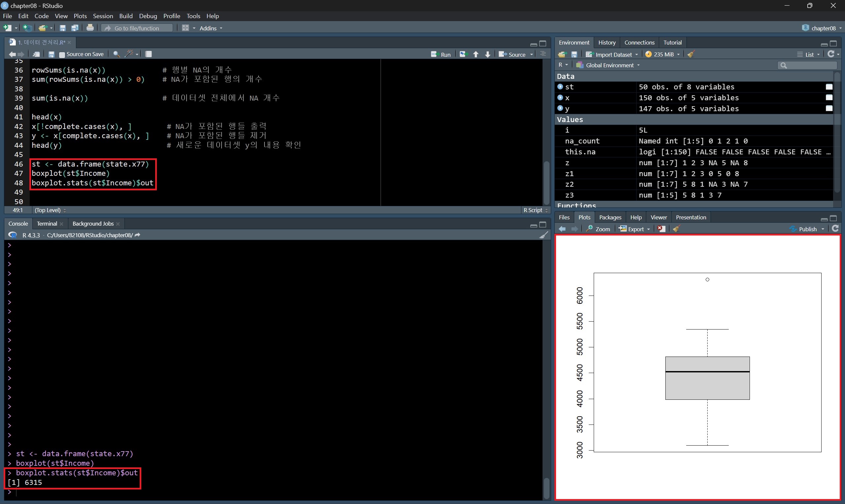The image size is (845, 504).
Task: Open the Session menu
Action: pos(103,16)
